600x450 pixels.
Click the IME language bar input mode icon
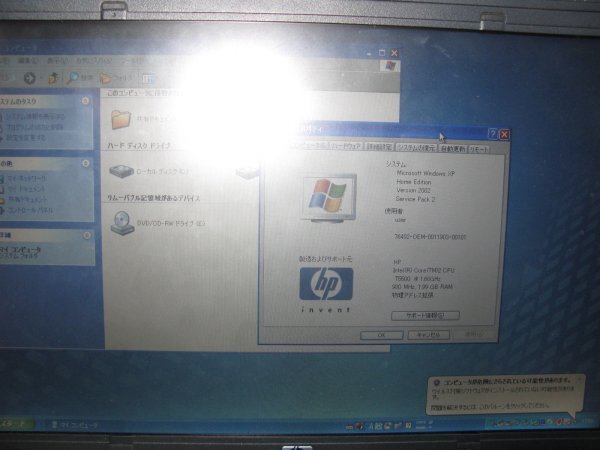click(371, 426)
